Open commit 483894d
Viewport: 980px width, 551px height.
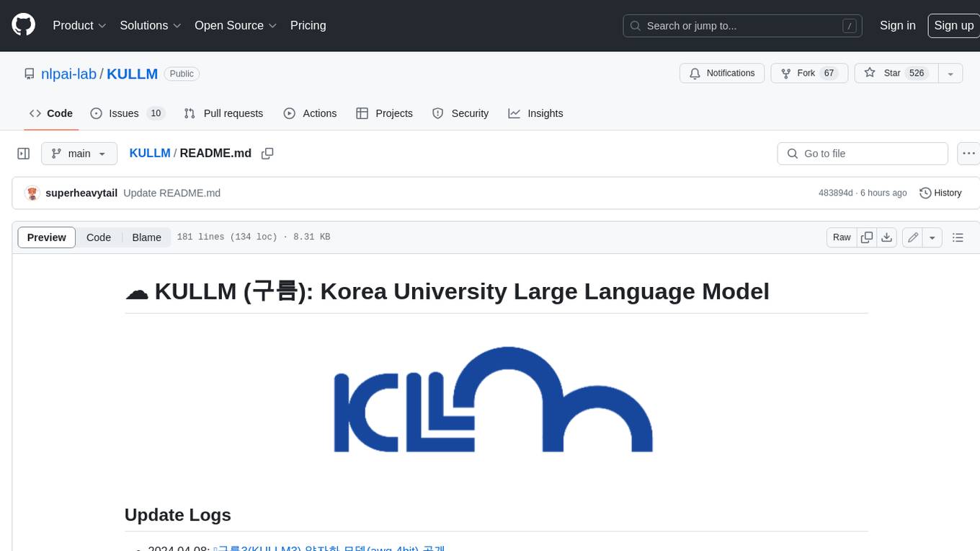tap(835, 193)
